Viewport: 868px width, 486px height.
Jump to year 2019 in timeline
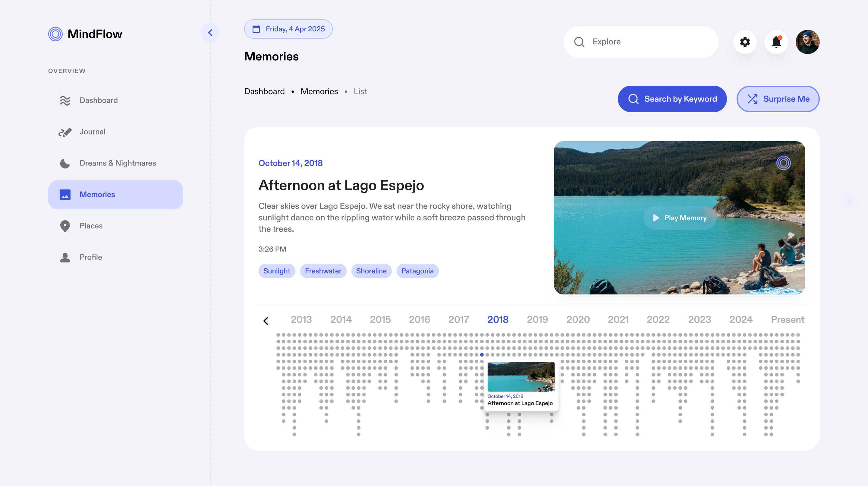(537, 319)
